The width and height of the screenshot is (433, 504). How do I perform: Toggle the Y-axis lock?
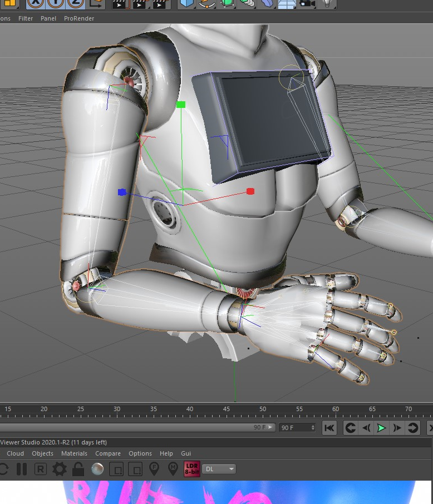[56, 2]
